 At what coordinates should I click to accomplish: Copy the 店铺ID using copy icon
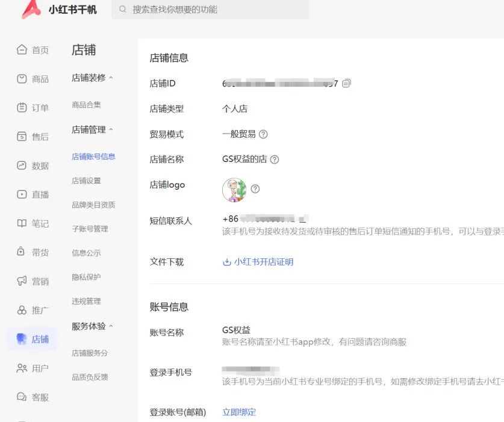coord(346,84)
